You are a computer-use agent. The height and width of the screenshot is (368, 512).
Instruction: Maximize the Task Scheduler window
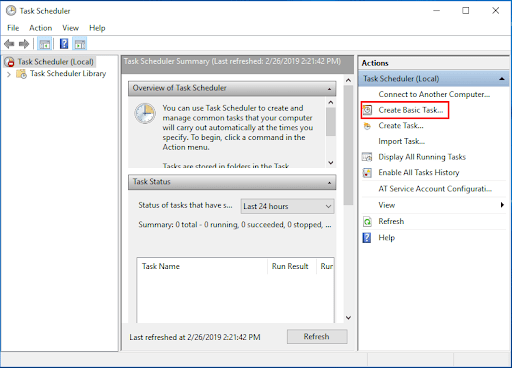coord(466,11)
